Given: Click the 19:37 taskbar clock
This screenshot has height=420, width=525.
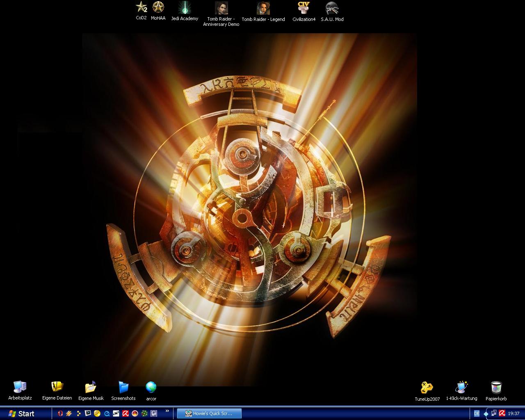Looking at the screenshot, I should 514,413.
